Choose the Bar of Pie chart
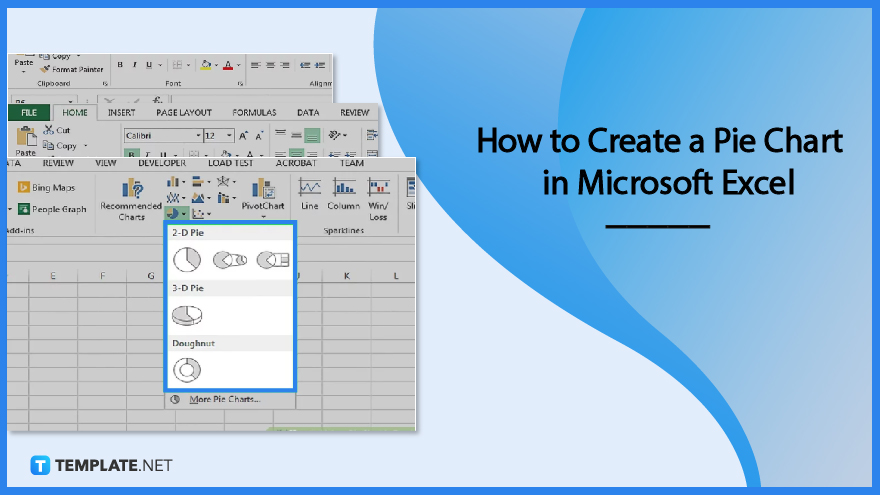The height and width of the screenshot is (495, 880). (x=273, y=260)
